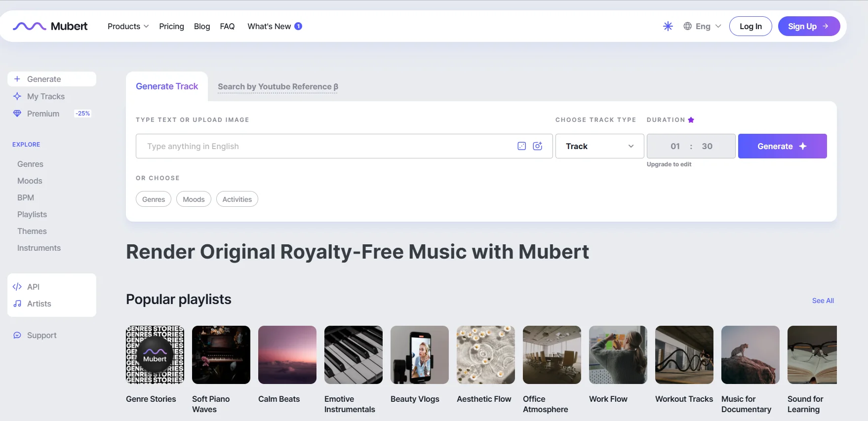868x421 pixels.
Task: Click the purple Duration premium star
Action: (x=691, y=120)
